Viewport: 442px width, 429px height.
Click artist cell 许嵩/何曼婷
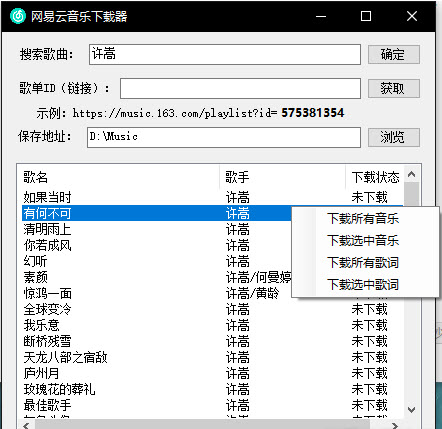click(x=259, y=277)
